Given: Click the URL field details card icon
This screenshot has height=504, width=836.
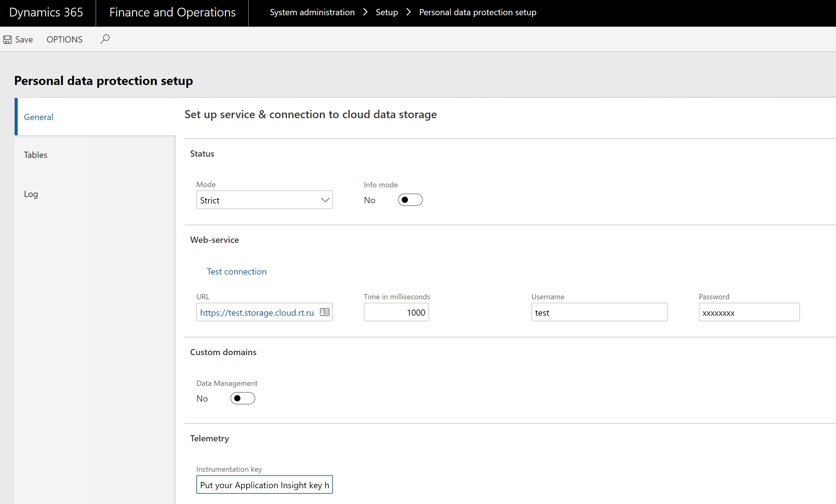Looking at the screenshot, I should [x=325, y=312].
